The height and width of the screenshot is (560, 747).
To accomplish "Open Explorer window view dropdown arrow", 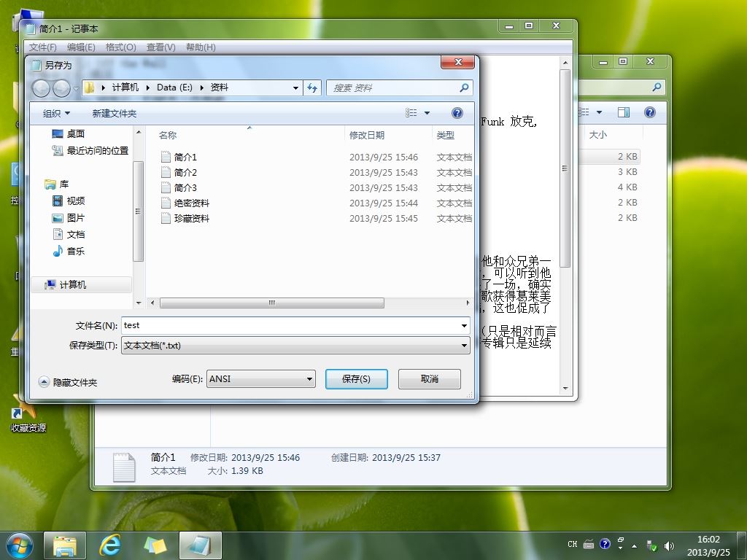I will coord(600,112).
